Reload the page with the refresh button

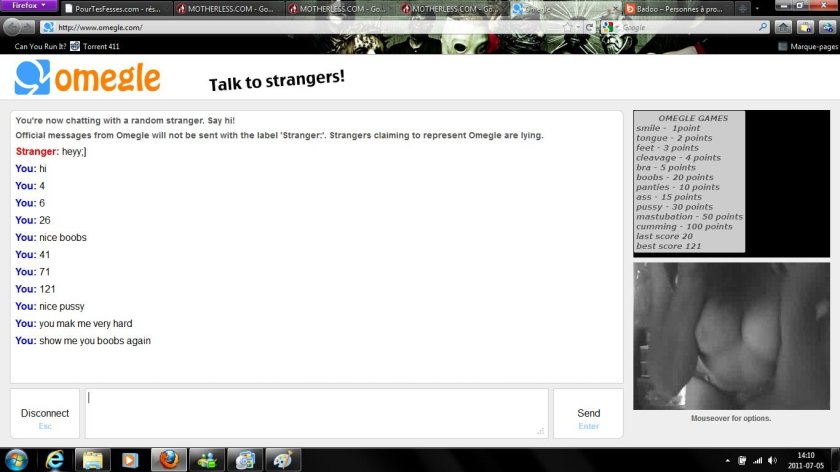590,27
